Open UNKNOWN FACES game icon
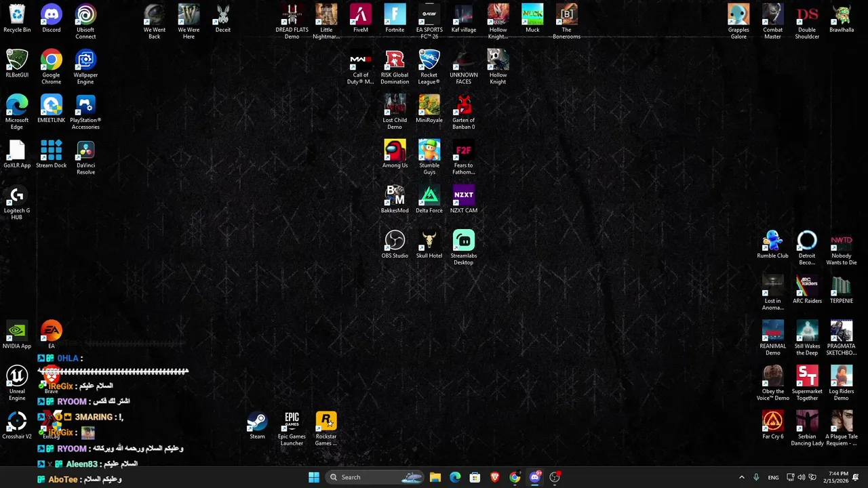Image resolution: width=868 pixels, height=488 pixels. [x=463, y=67]
